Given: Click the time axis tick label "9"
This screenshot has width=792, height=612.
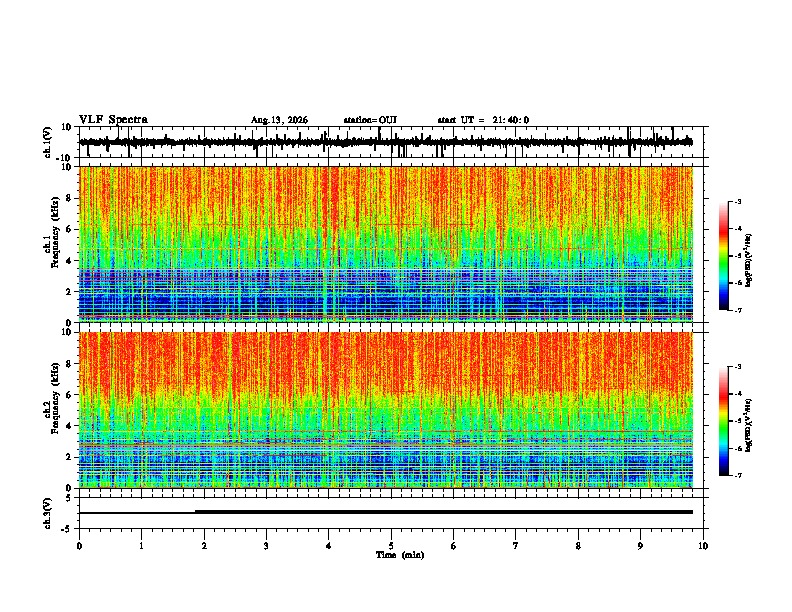Looking at the screenshot, I should click(x=640, y=546).
